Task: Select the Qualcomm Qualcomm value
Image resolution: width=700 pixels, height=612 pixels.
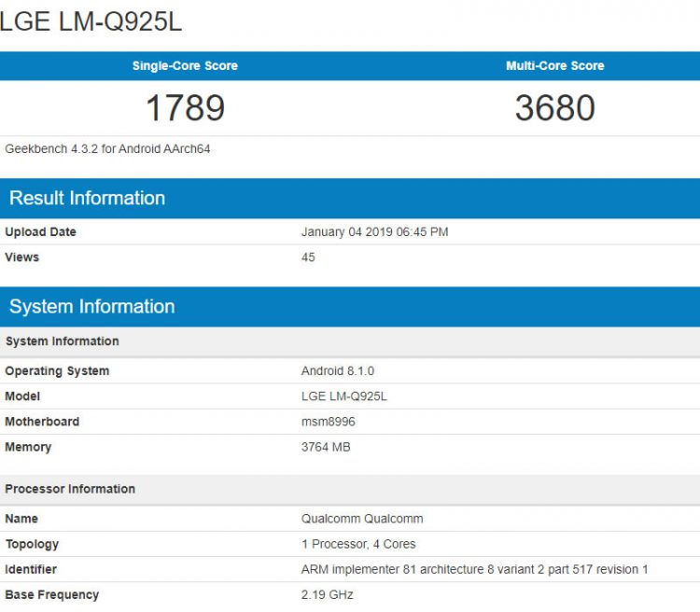Action: (x=362, y=519)
